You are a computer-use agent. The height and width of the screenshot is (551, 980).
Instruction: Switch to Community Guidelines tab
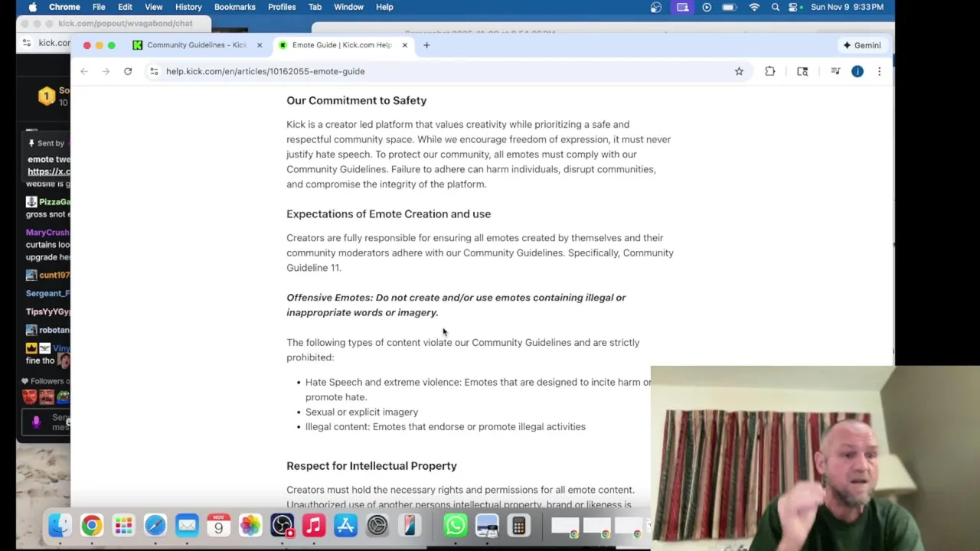(197, 45)
